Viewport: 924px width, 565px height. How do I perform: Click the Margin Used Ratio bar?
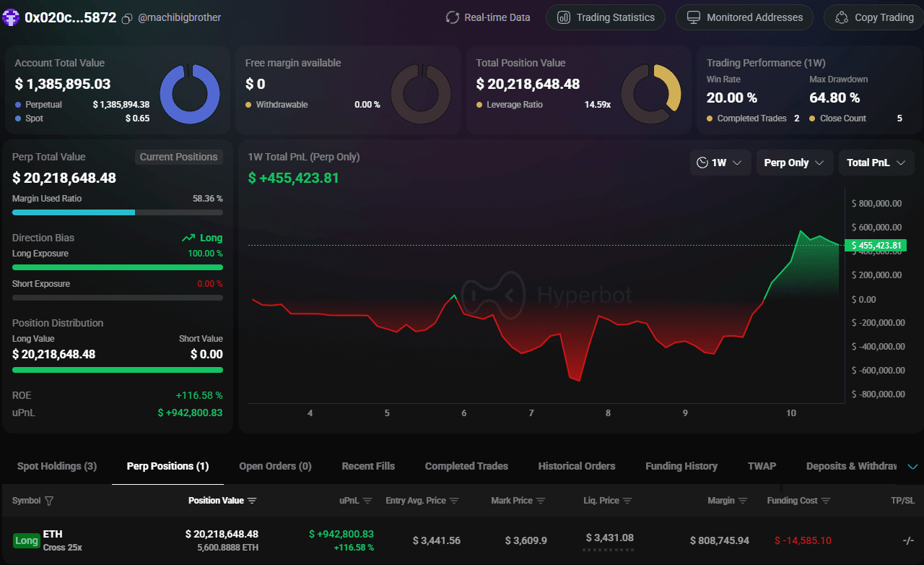[118, 212]
